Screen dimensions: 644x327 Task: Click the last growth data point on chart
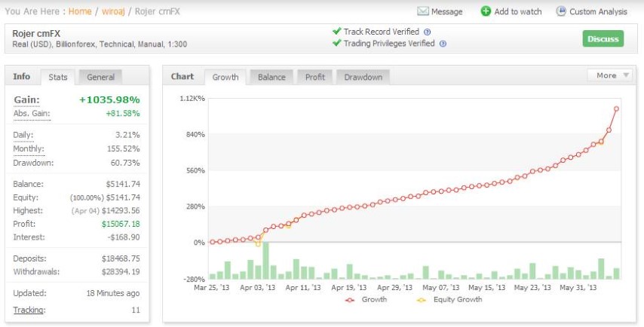click(616, 108)
